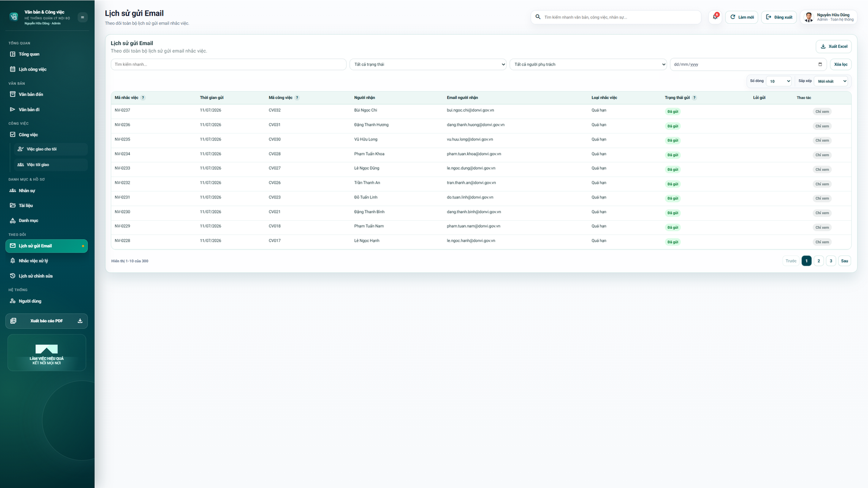Open Nhắc việc xử lý page
The image size is (868, 488).
[47, 261]
